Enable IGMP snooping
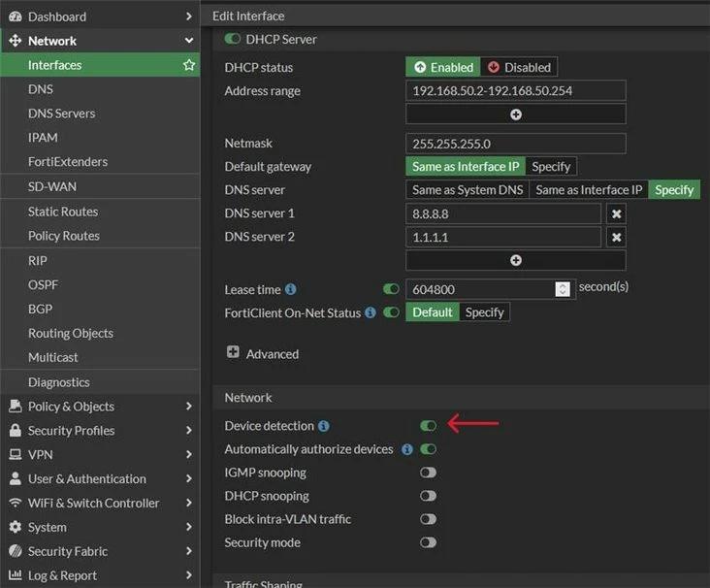 point(428,473)
